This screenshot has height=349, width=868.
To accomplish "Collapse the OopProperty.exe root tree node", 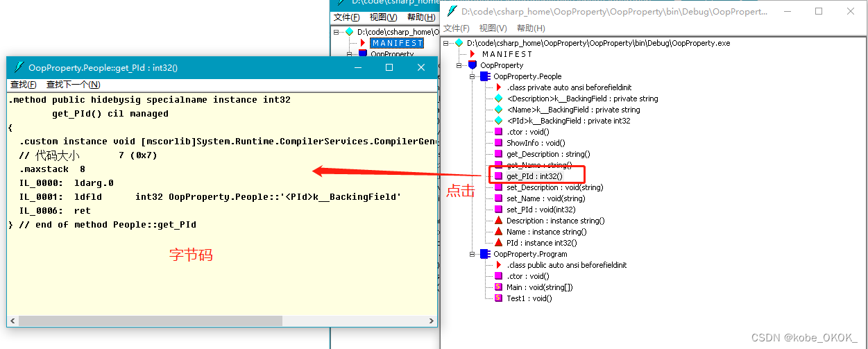I will (x=448, y=43).
